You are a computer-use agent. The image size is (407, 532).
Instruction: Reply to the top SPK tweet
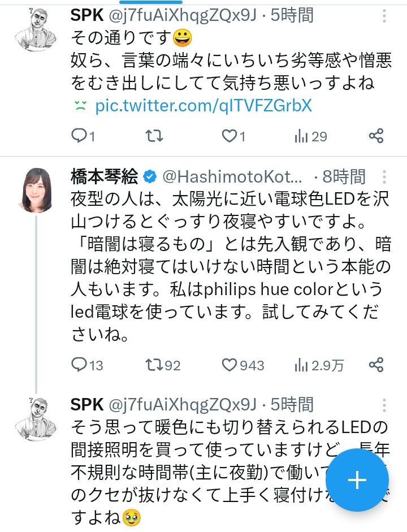79,136
